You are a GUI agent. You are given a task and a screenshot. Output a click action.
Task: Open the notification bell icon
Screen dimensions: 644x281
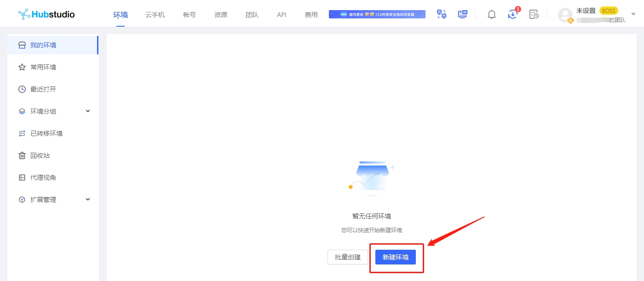coord(492,14)
